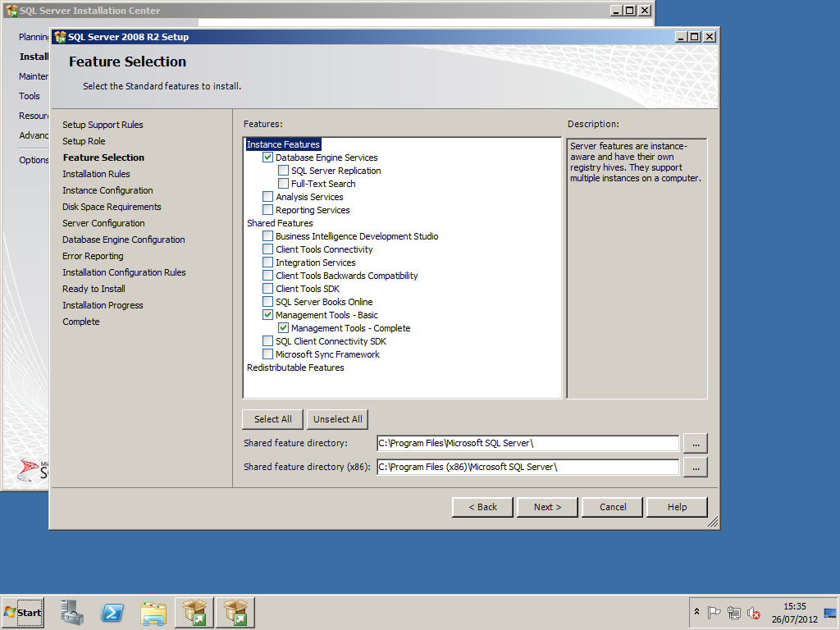
Task: Check Integration Services feature
Action: tap(268, 262)
